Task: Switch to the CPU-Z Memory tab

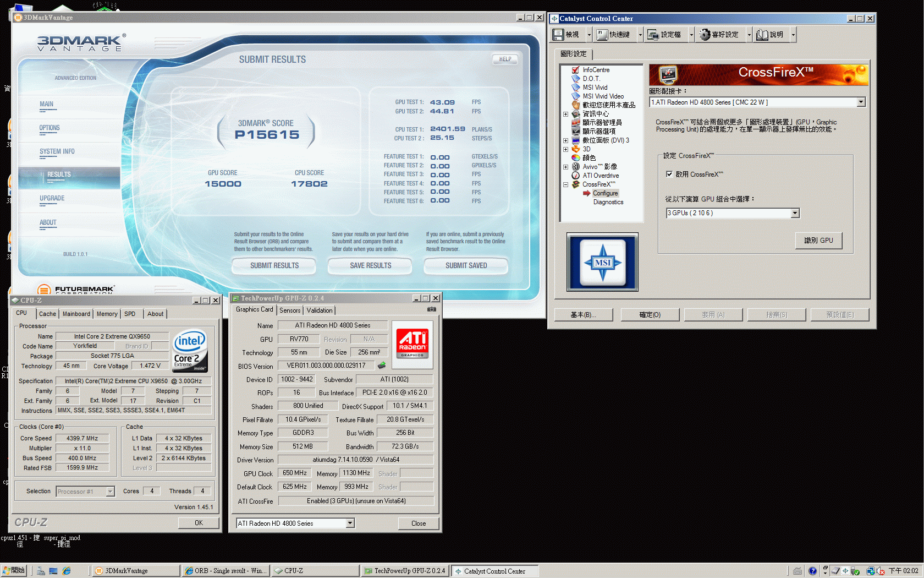Action: 107,314
